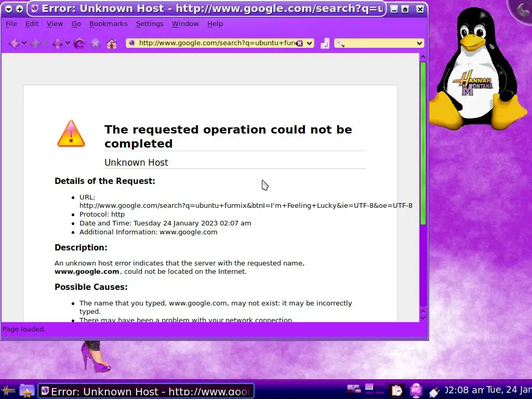The height and width of the screenshot is (399, 532).
Task: Open the Settings menu
Action: click(150, 24)
